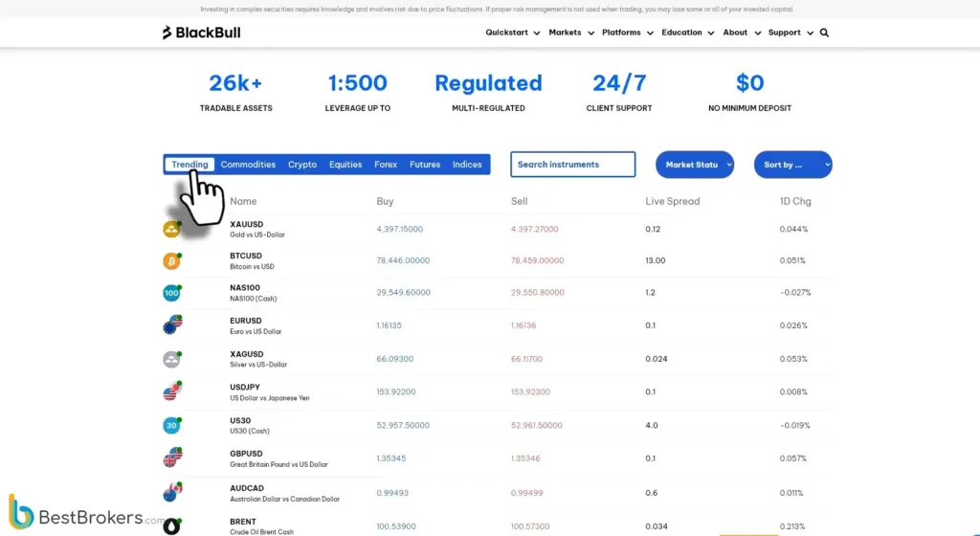Click the GBPUSD flag icon
Image resolution: width=980 pixels, height=536 pixels.
(x=172, y=458)
